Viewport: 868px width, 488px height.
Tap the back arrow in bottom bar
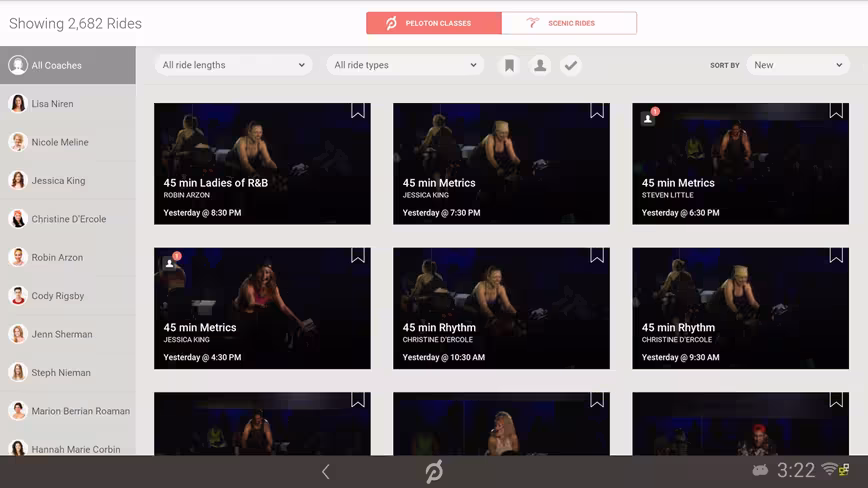click(326, 471)
